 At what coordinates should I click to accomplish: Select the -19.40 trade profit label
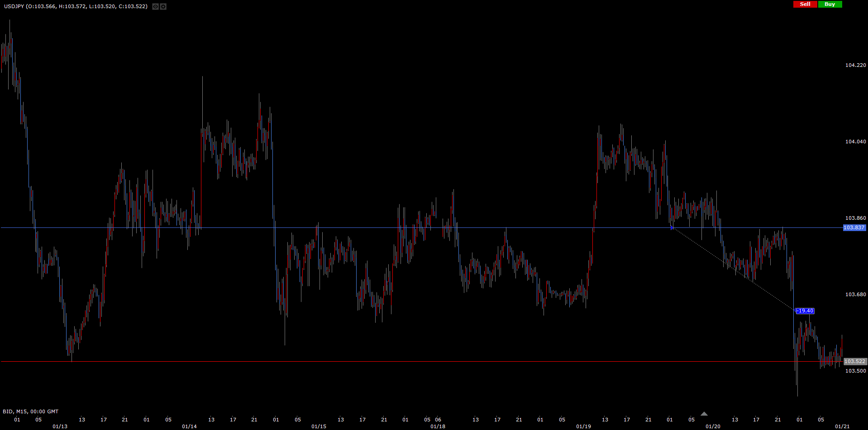click(x=805, y=311)
